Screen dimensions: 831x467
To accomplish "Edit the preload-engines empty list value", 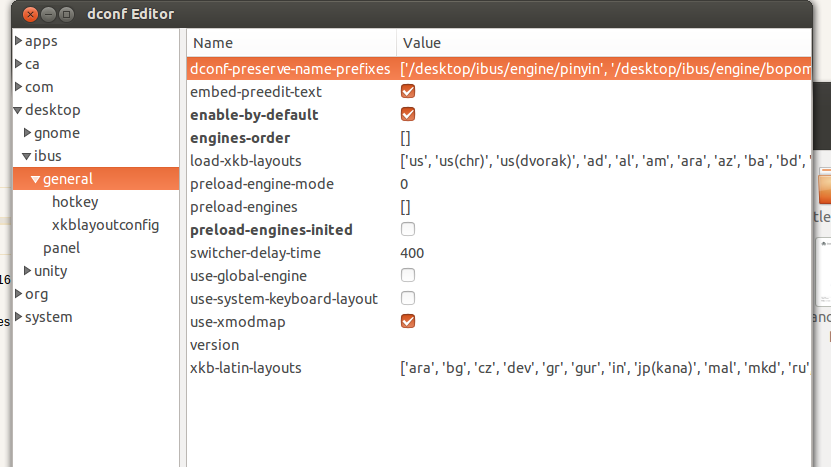I will point(405,207).
